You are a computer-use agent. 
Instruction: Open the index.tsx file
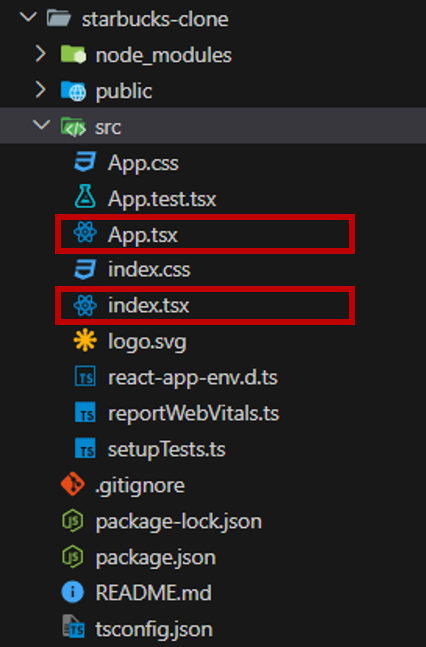(x=149, y=306)
